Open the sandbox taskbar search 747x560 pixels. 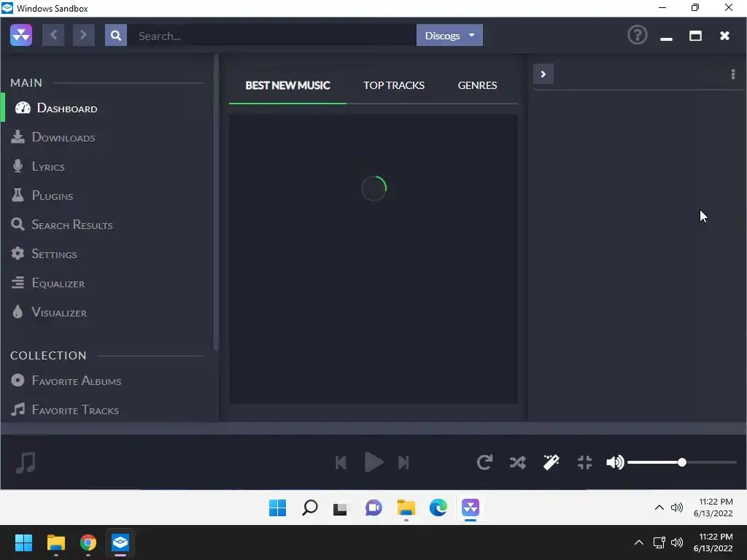309,507
